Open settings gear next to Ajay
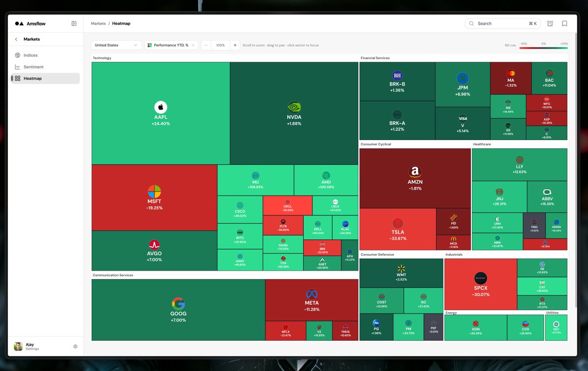588x371 pixels. [75, 347]
